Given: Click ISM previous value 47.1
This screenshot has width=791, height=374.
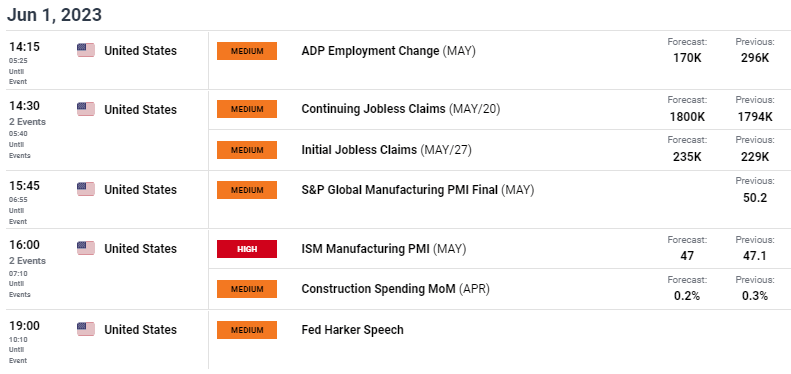Looking at the screenshot, I should pos(755,256).
